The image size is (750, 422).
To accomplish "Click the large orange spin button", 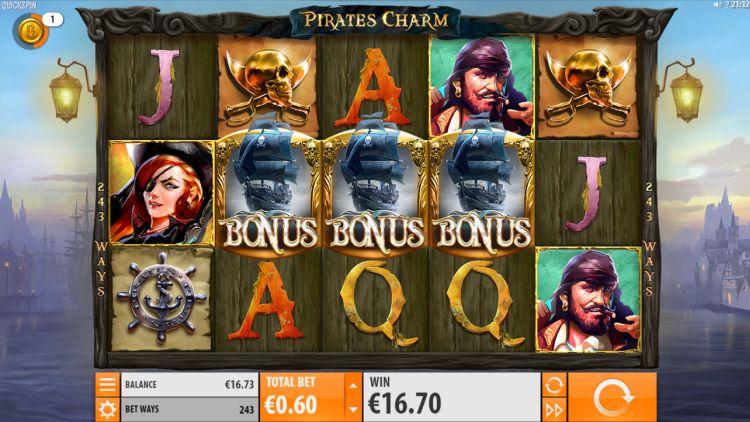I will tap(612, 397).
